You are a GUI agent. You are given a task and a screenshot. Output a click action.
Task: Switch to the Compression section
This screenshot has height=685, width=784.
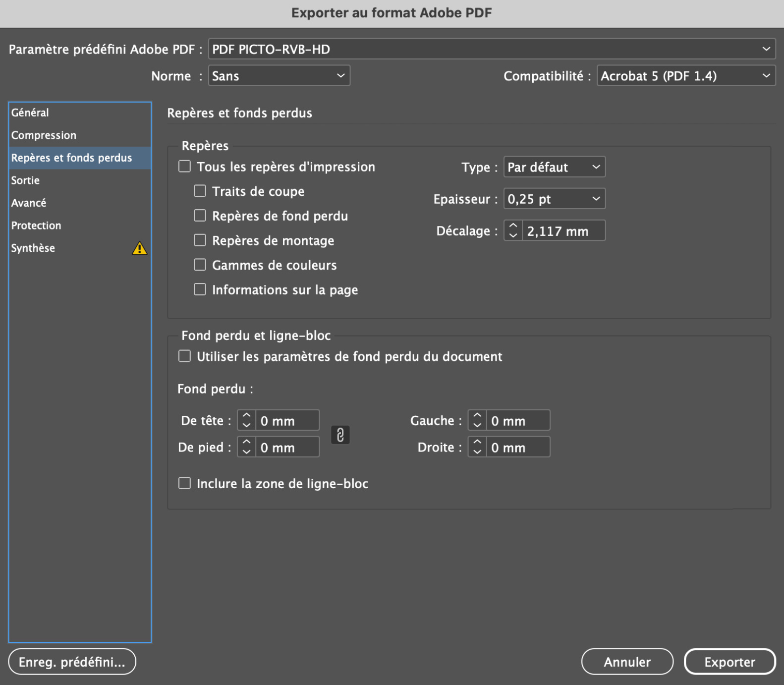click(44, 135)
